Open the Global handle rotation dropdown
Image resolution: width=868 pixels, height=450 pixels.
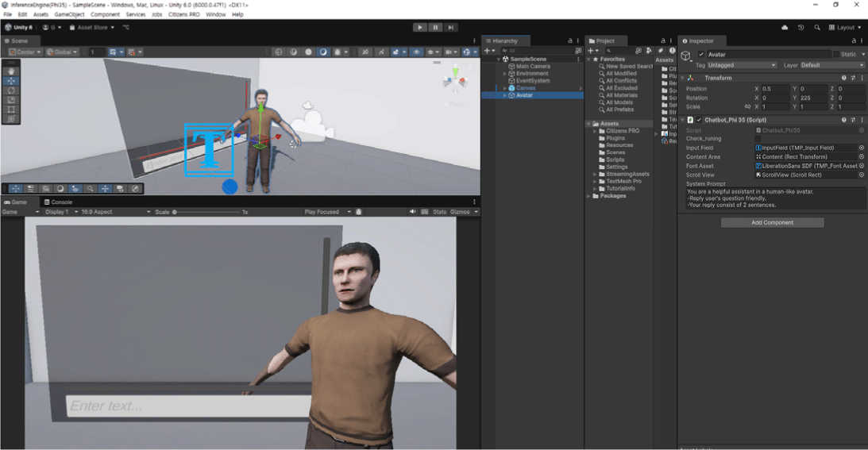click(61, 52)
